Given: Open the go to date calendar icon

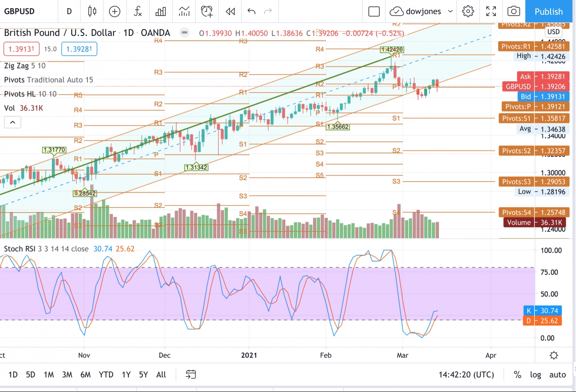Looking at the screenshot, I should [191, 375].
